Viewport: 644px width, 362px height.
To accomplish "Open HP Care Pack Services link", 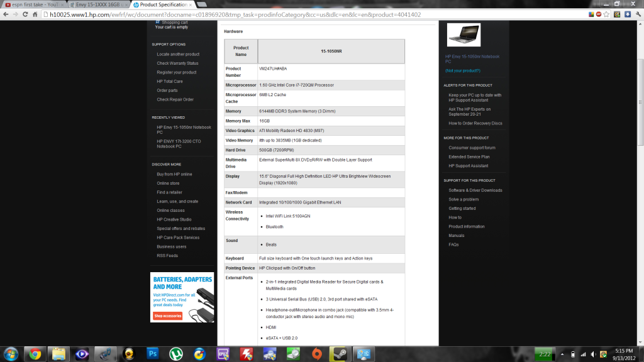I will [x=178, y=237].
